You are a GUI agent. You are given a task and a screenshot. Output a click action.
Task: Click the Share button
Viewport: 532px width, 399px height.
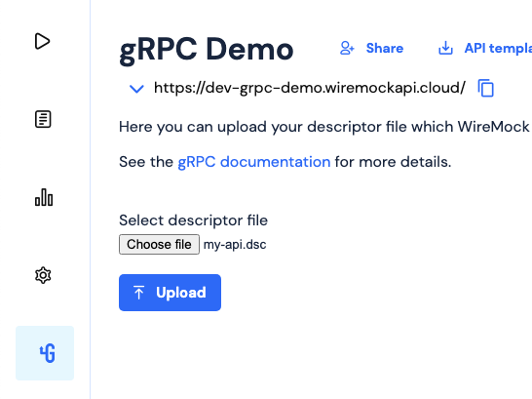click(x=372, y=48)
